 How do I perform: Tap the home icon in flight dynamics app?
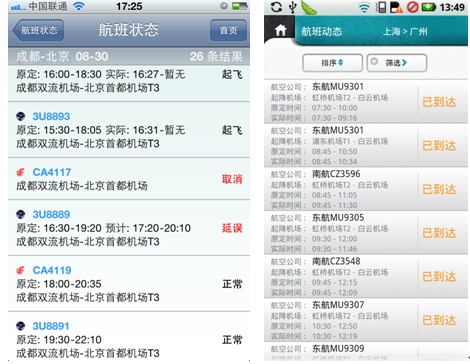tap(280, 31)
